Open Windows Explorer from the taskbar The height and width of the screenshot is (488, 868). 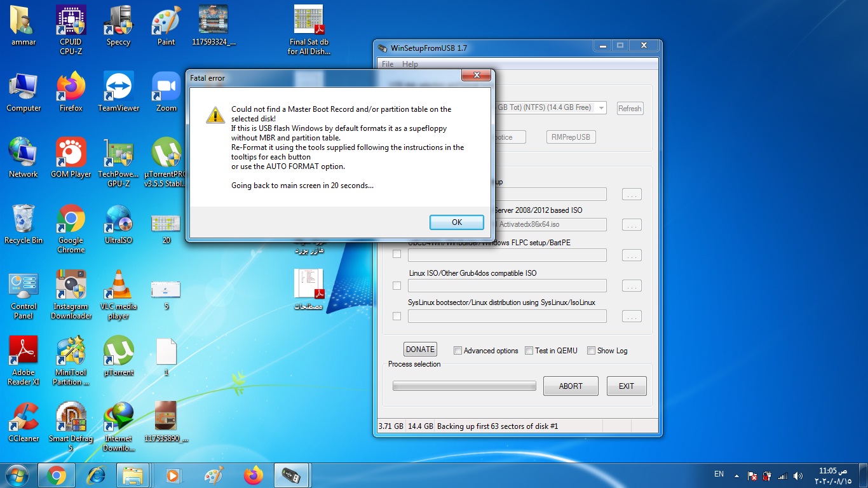point(133,475)
